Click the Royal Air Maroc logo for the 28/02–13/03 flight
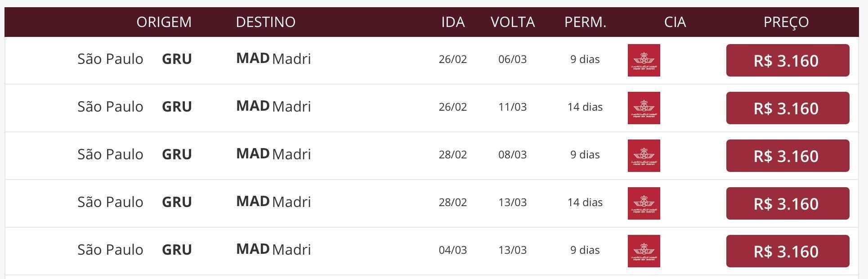 point(644,203)
